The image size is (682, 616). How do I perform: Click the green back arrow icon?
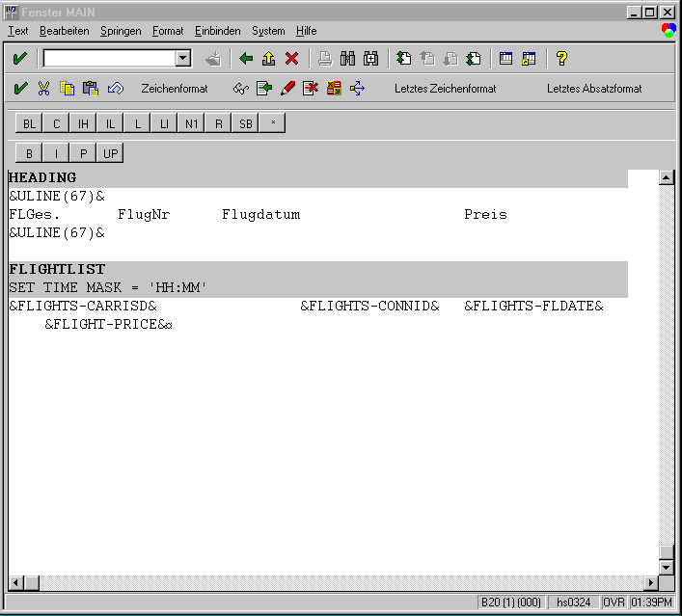[246, 59]
